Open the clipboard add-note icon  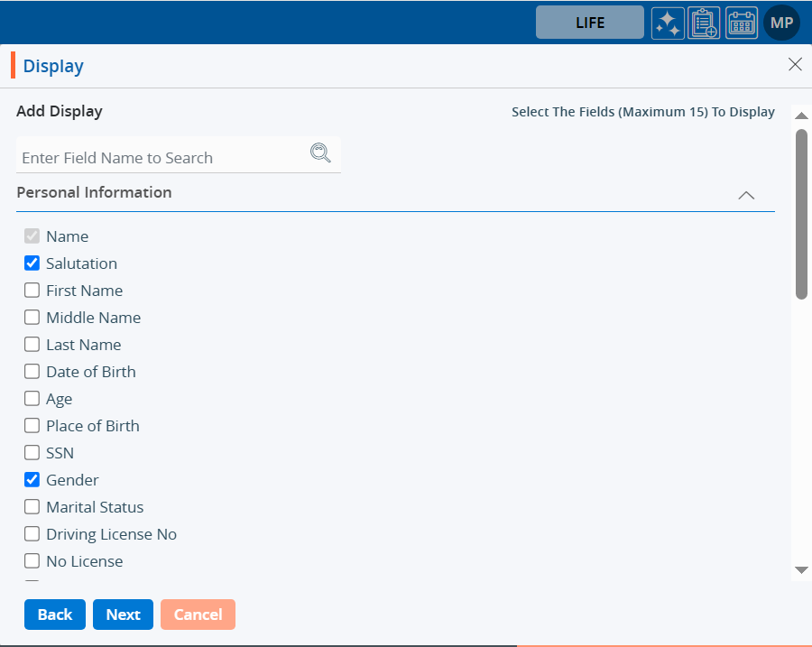click(x=704, y=23)
